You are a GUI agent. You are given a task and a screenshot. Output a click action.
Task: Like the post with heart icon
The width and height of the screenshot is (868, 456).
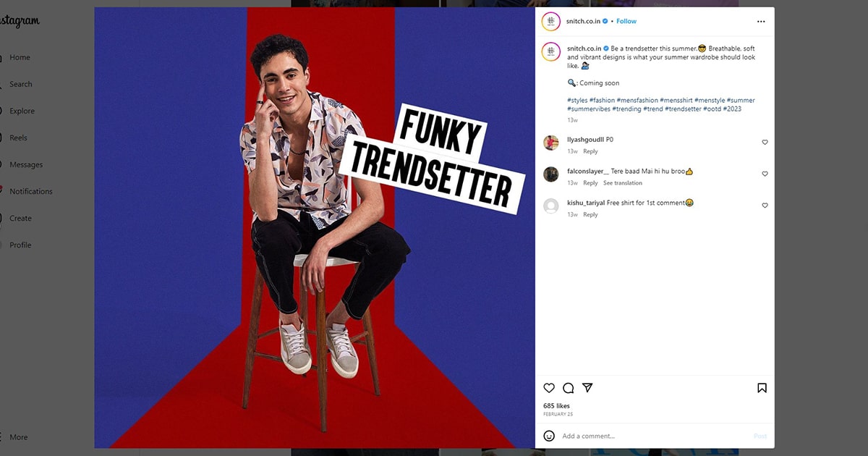(549, 388)
